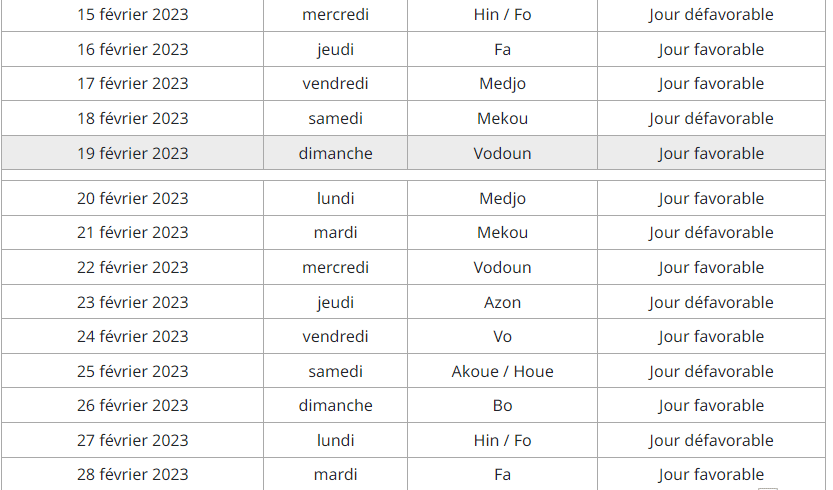Click "Mekou" in the mardi 21 février row

[x=502, y=232]
